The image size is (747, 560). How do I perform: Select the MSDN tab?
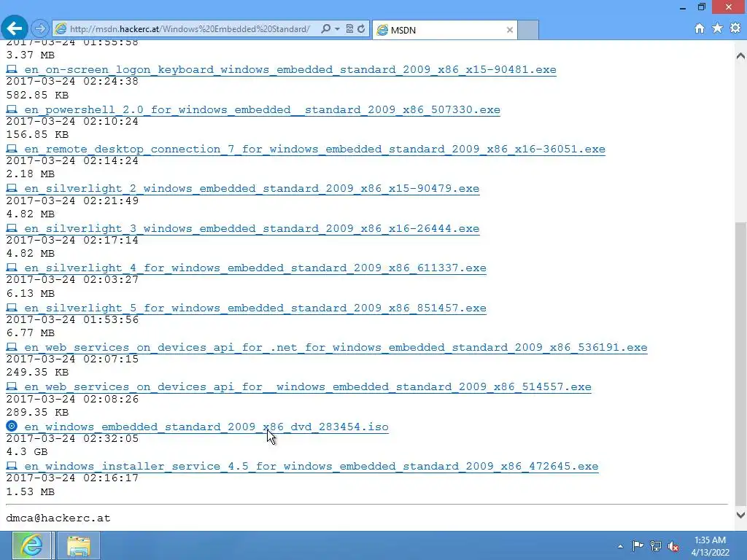coord(444,30)
